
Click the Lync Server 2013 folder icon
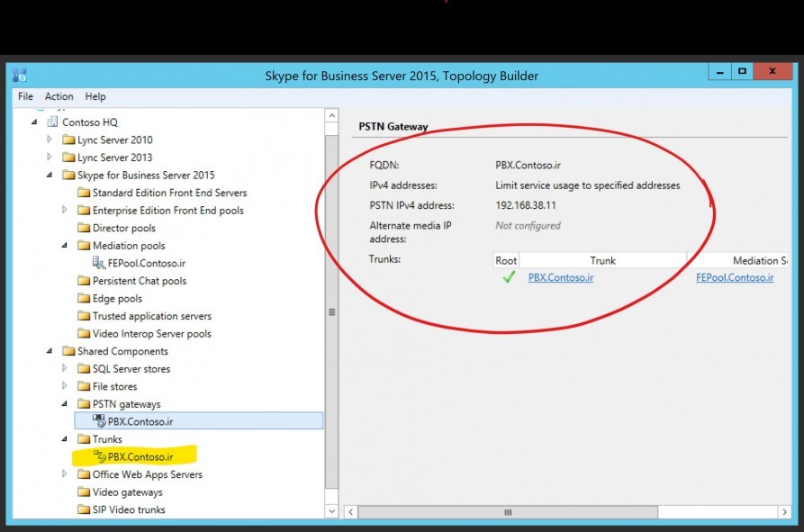point(68,158)
